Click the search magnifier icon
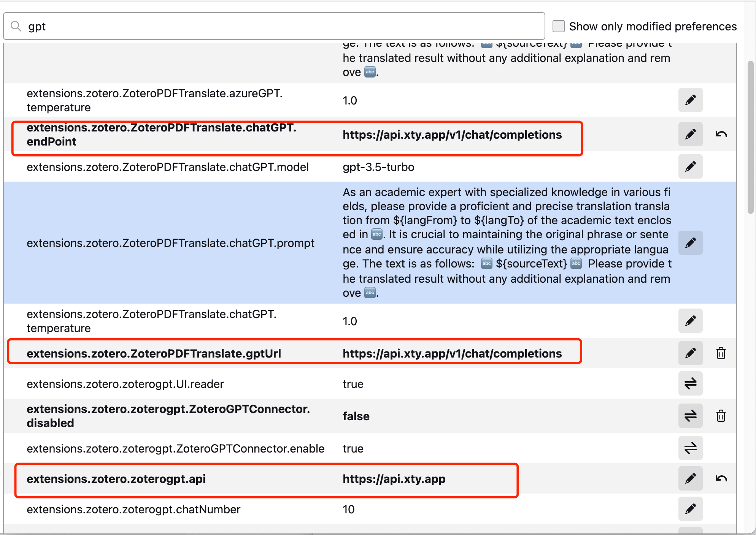 [16, 26]
